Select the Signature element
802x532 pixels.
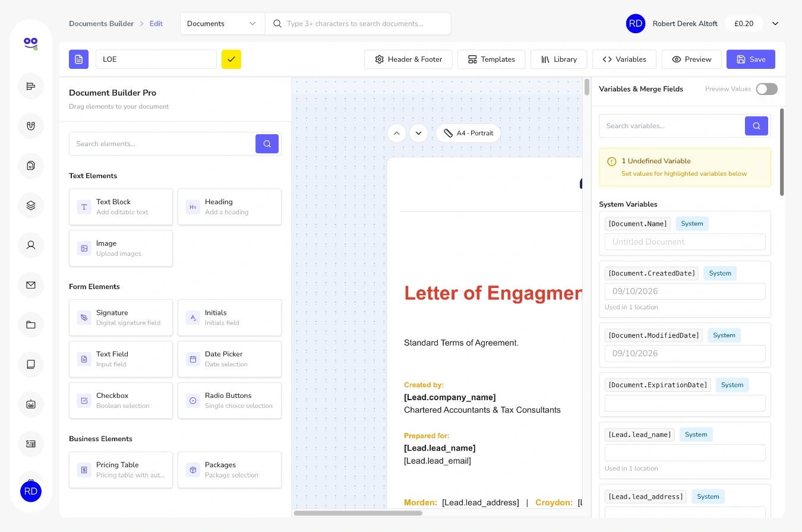coord(121,318)
